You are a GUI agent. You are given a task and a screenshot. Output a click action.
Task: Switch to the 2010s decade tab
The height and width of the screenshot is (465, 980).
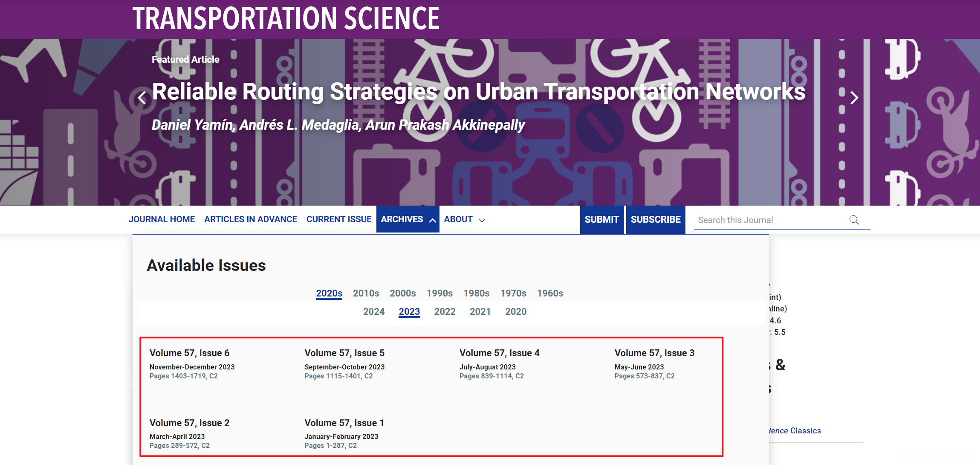(366, 293)
